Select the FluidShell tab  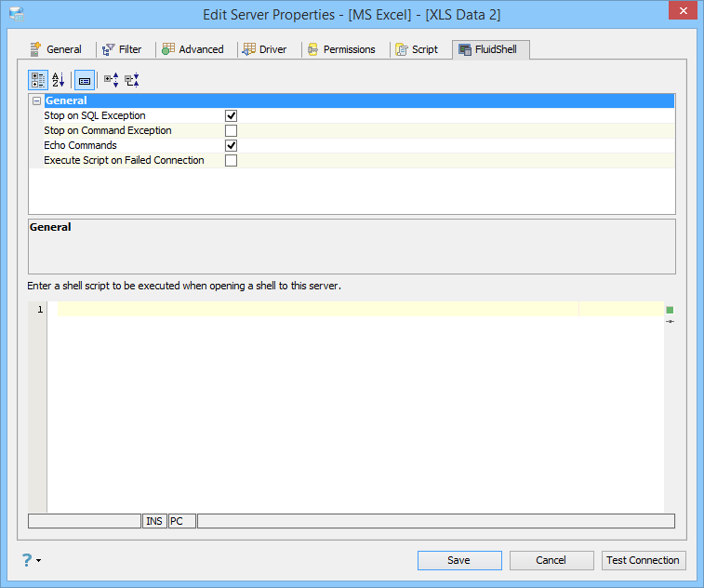491,49
